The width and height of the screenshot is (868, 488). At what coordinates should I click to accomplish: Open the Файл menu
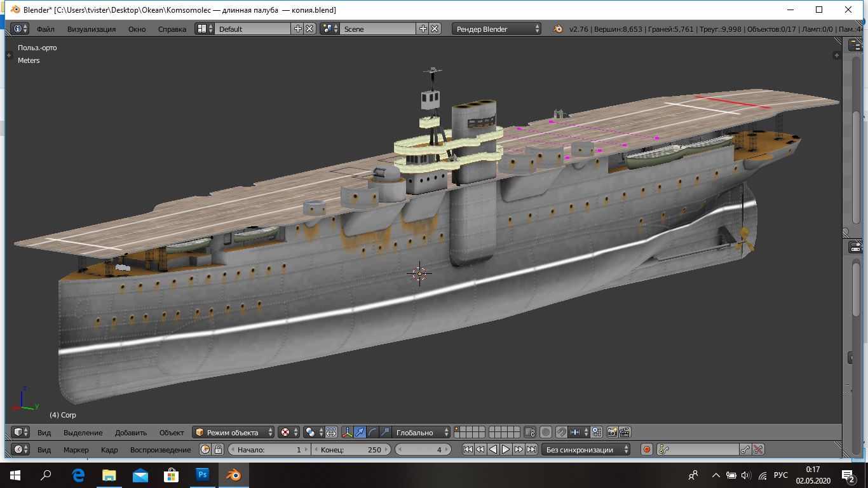[45, 29]
